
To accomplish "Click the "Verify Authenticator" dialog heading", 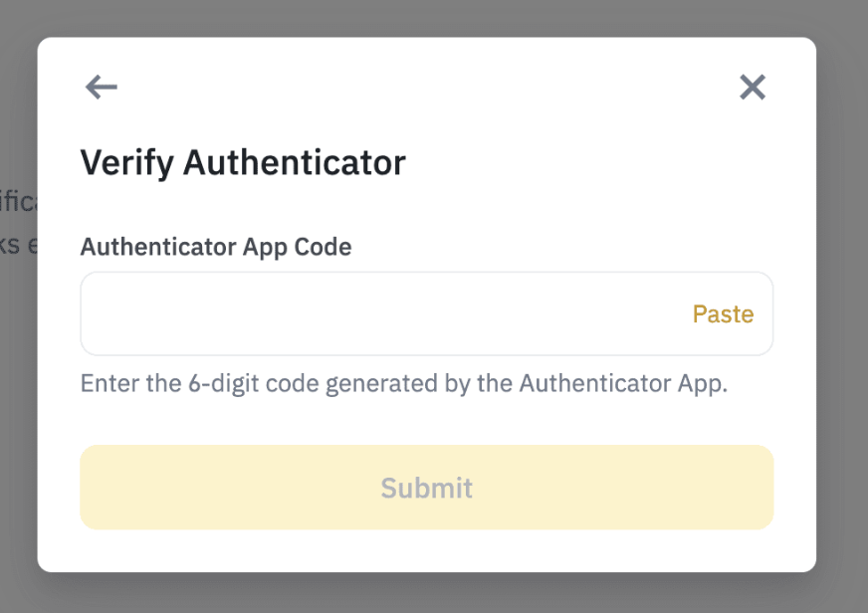I will pyautogui.click(x=243, y=162).
